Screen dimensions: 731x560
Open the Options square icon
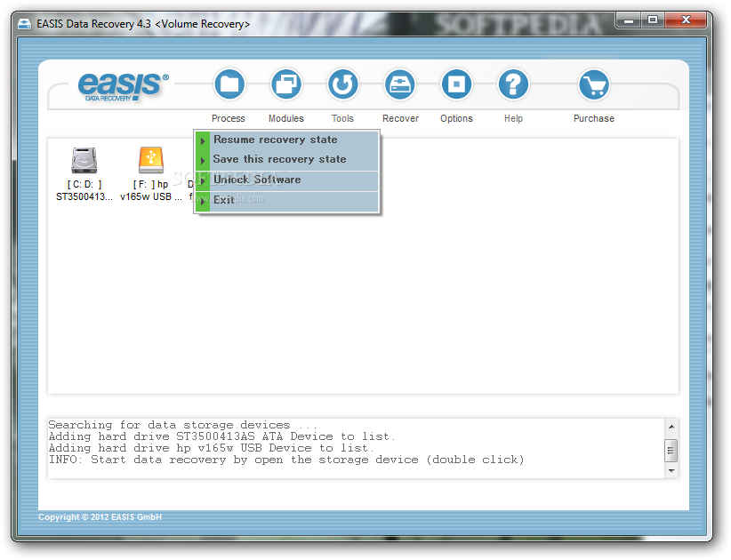(x=456, y=84)
